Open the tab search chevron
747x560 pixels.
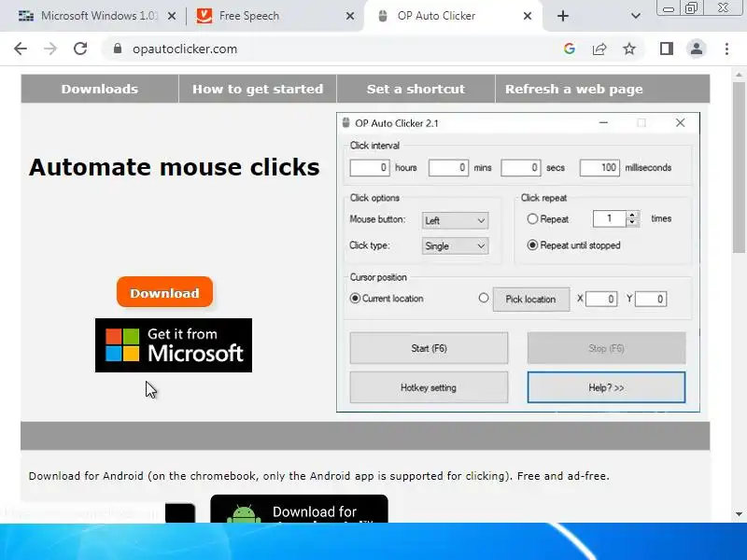tap(636, 16)
